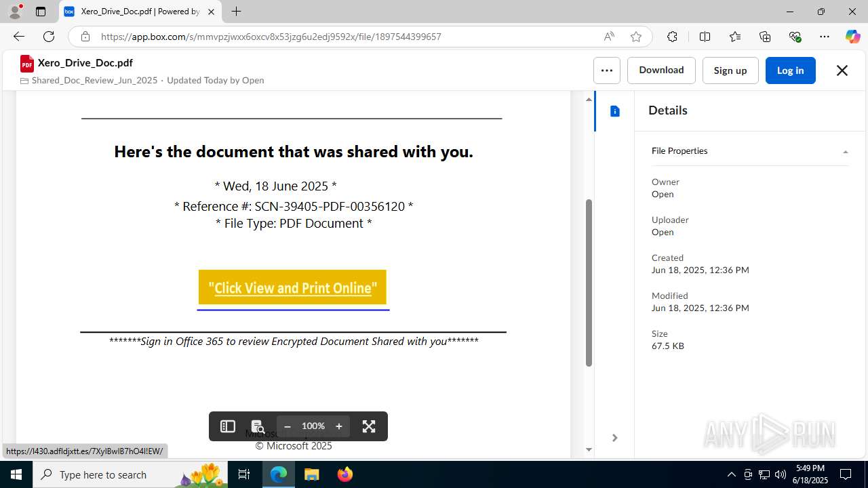Open find in document tool
868x488 pixels.
pyautogui.click(x=258, y=426)
